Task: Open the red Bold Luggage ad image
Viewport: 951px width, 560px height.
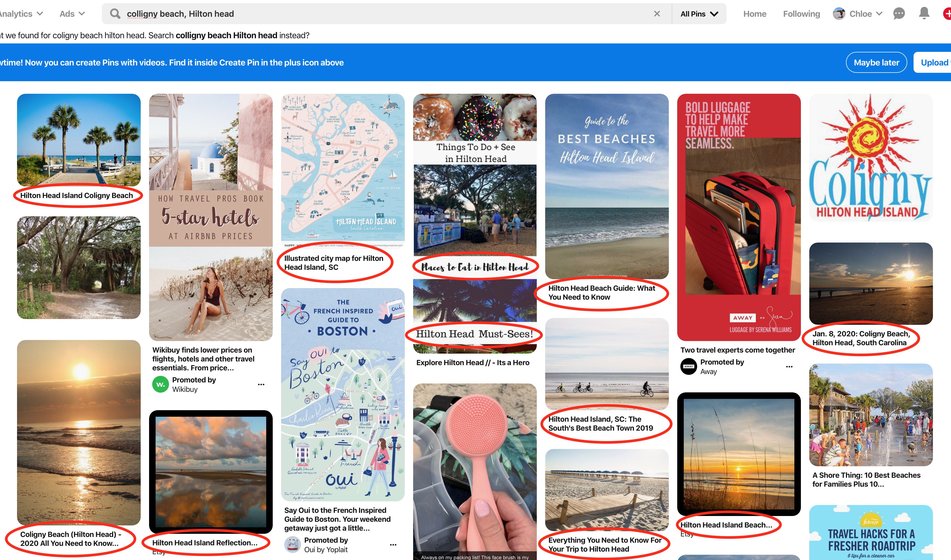Action: click(x=739, y=217)
